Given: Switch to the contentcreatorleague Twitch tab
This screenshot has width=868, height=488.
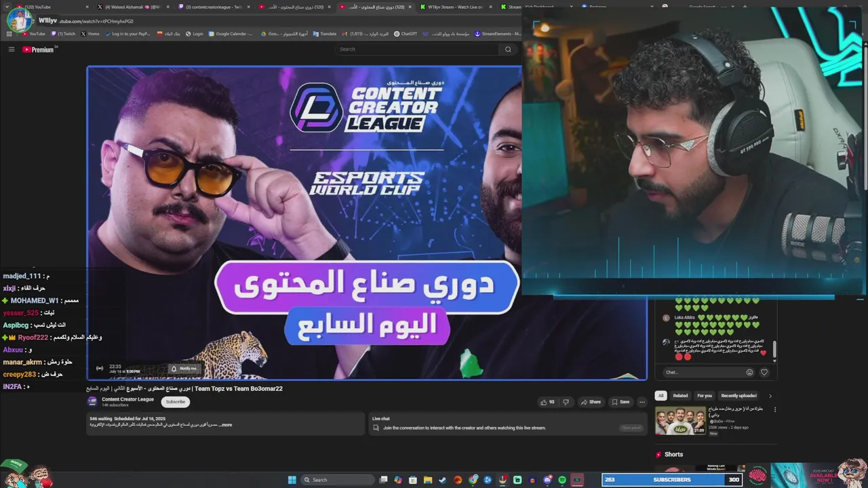Looking at the screenshot, I should [x=214, y=7].
